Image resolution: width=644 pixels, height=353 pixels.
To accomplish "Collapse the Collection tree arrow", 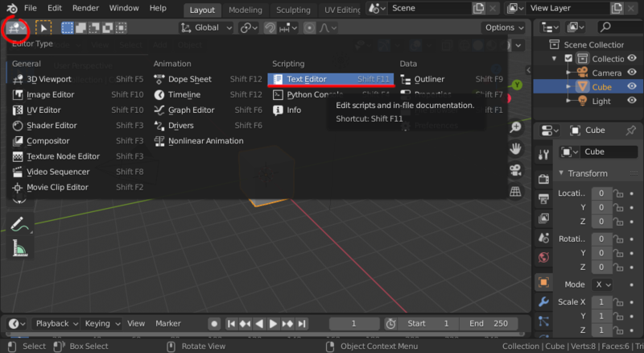I will click(555, 59).
